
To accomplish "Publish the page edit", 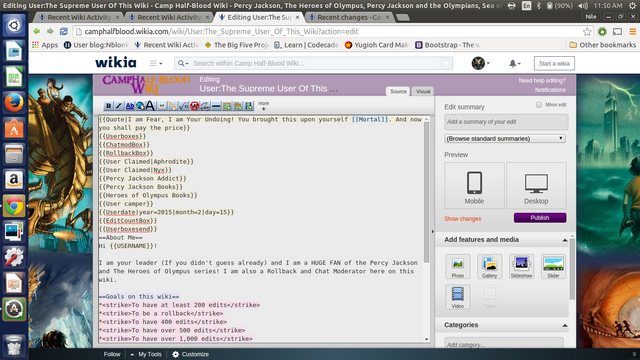I will [540, 218].
